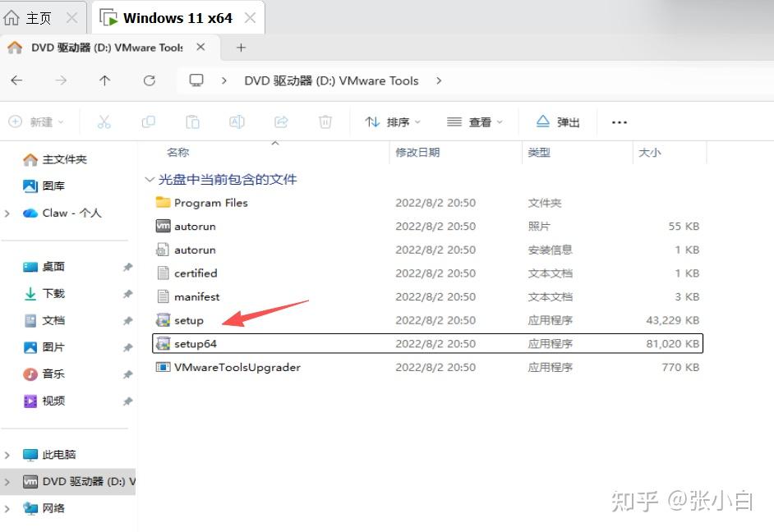Image resolution: width=774 pixels, height=532 pixels.
Task: Open 图库 in the sidebar
Action: coord(44,186)
